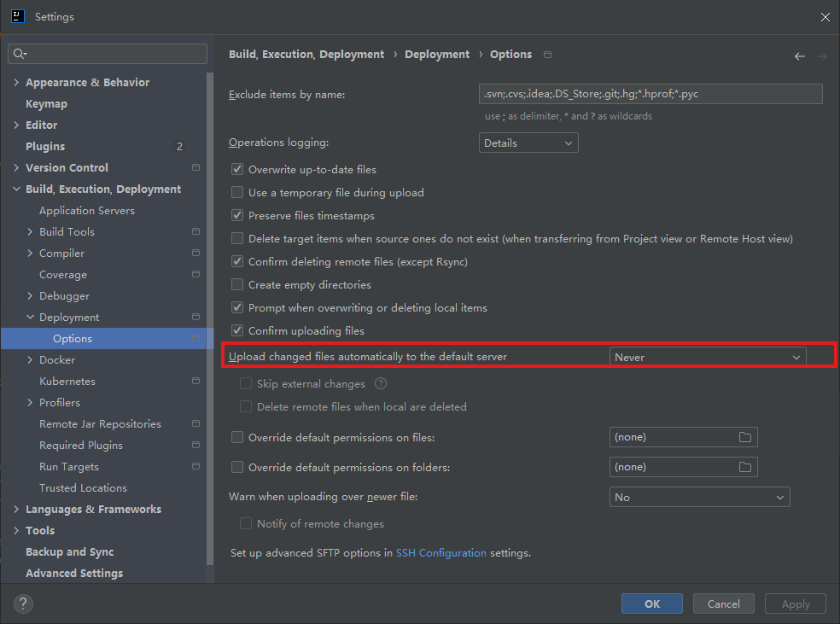Open the automatic upload Never dropdown
The height and width of the screenshot is (624, 840).
coord(707,357)
